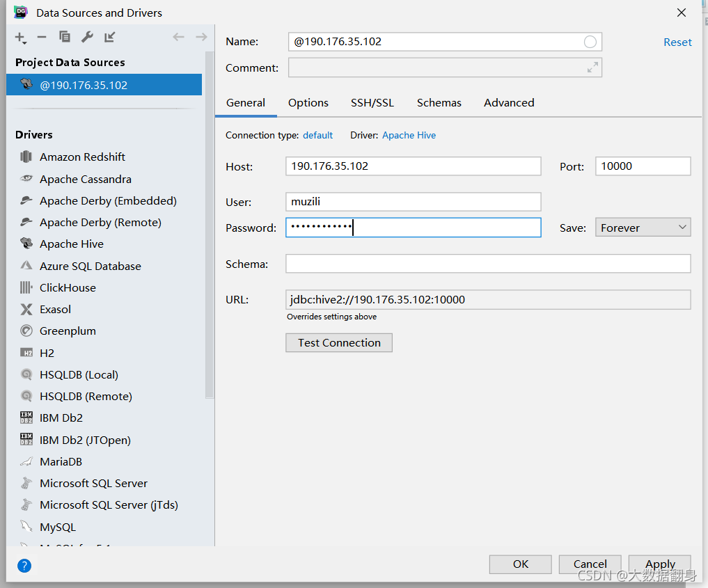Focus the URL input field

[488, 300]
